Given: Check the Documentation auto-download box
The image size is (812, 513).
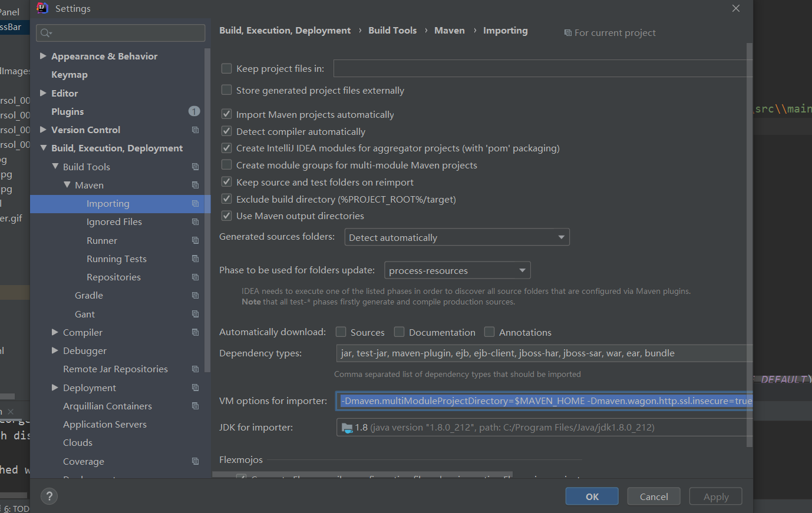Looking at the screenshot, I should point(399,332).
